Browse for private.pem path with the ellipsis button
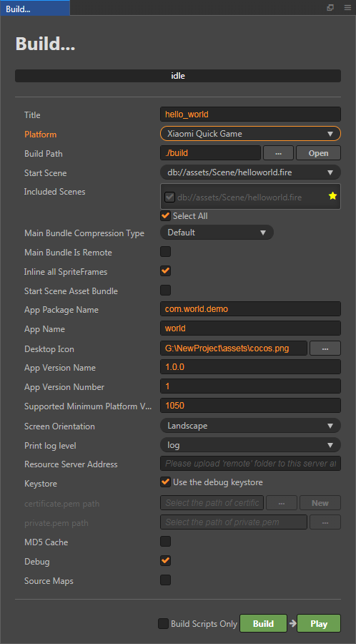Screen dimensions: 356x644 325,522
